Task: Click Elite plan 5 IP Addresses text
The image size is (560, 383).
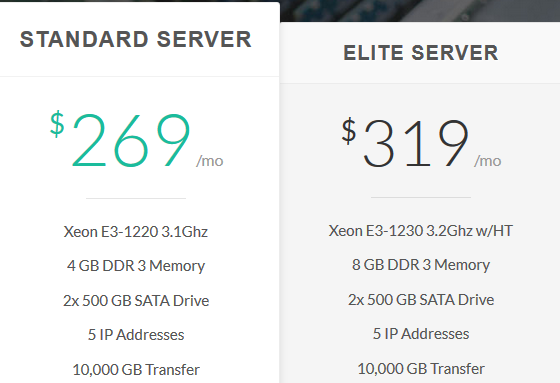Action: tap(421, 334)
